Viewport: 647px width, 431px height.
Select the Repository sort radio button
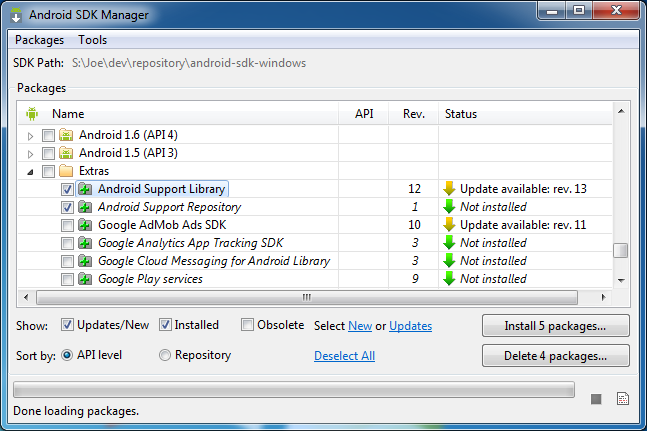pos(166,355)
